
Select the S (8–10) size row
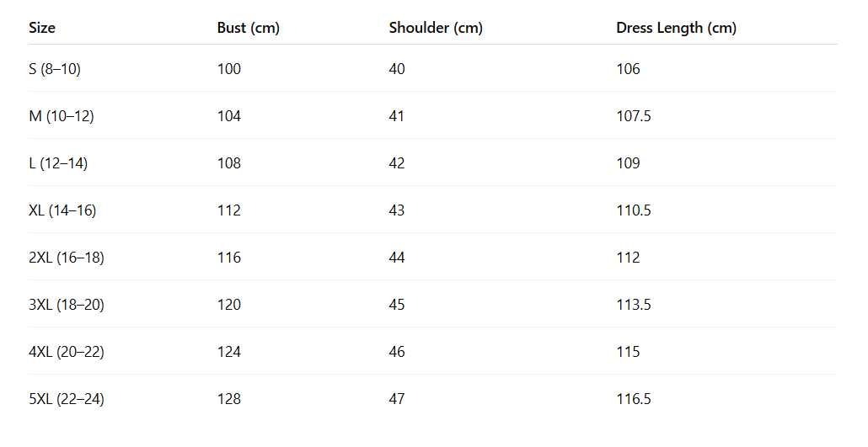[x=433, y=68]
